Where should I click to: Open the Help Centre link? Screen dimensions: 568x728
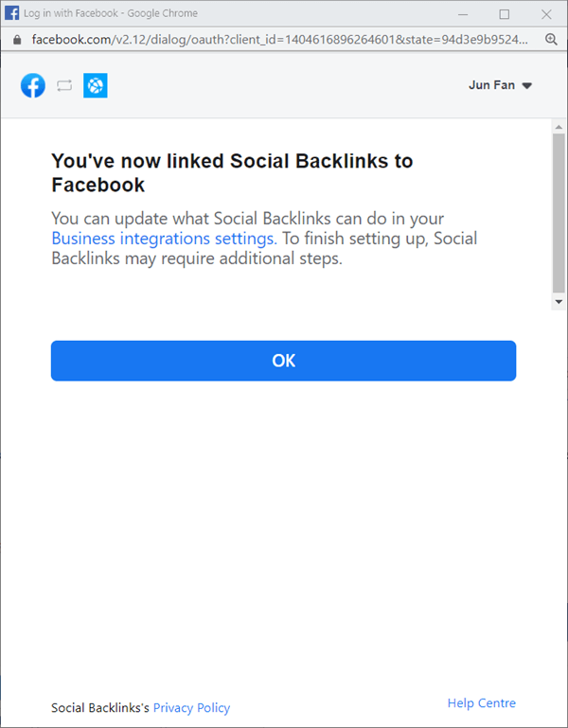coord(482,703)
